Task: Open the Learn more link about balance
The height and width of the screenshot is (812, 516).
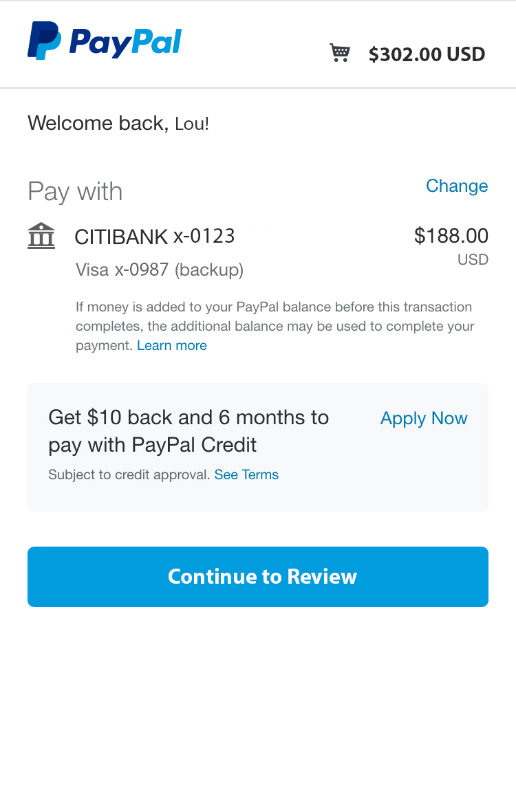Action: pyautogui.click(x=172, y=345)
